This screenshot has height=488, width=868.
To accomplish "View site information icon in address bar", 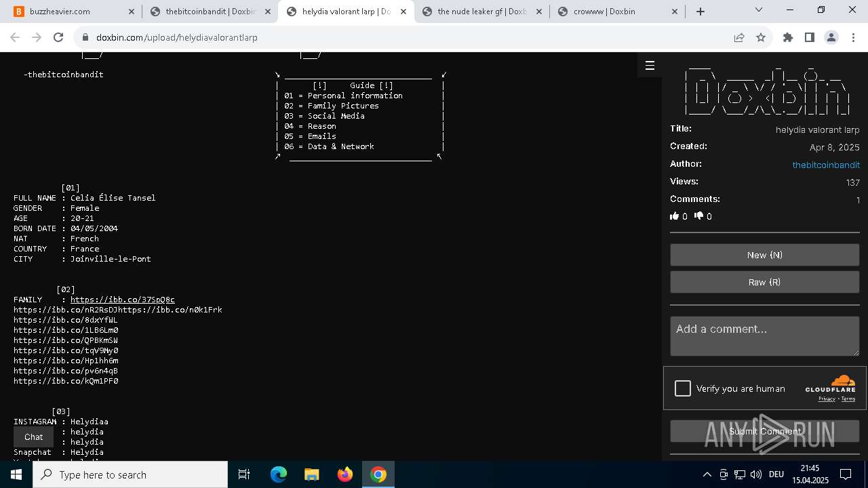I will [x=85, y=38].
